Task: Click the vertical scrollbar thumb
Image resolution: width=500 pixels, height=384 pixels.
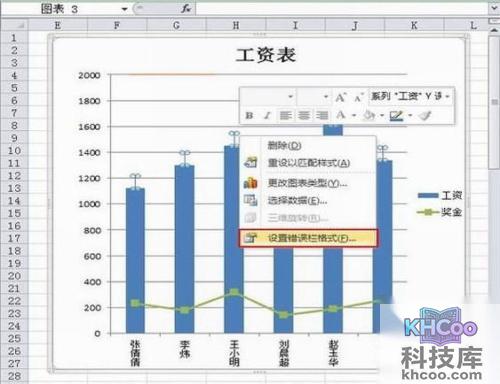Action: pos(494,102)
